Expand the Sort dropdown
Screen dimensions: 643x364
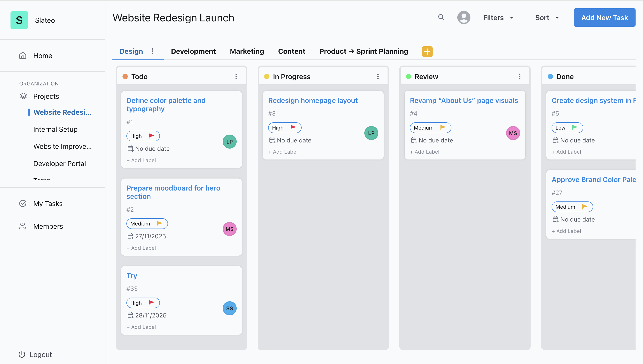click(x=547, y=18)
